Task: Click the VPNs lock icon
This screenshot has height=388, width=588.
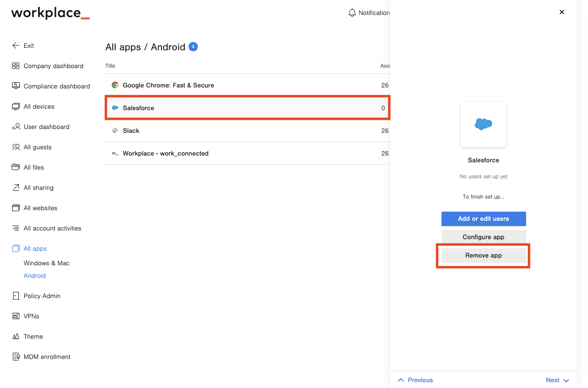Action: (15, 316)
